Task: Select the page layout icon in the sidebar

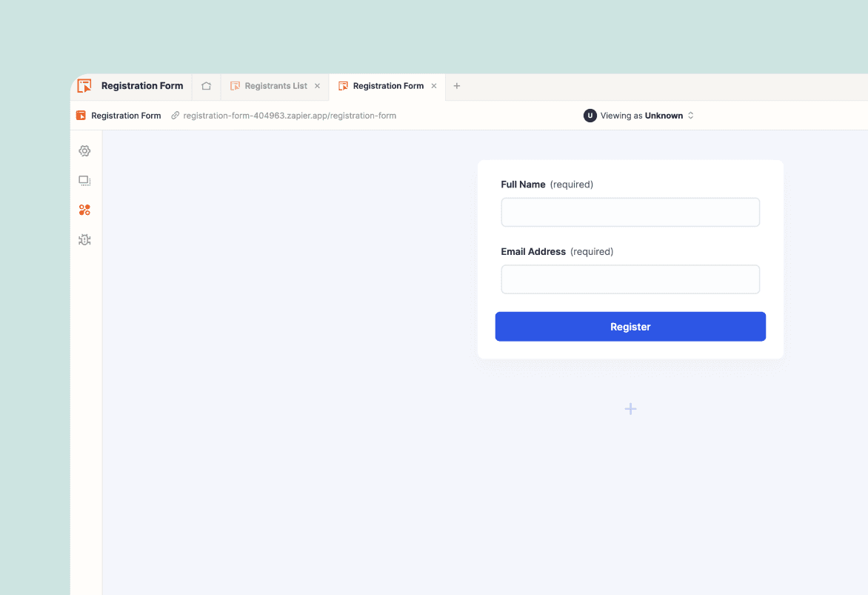Action: (x=84, y=181)
